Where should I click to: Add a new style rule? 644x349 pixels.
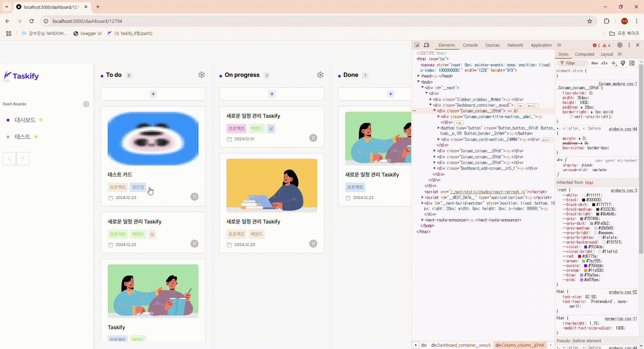(x=614, y=63)
